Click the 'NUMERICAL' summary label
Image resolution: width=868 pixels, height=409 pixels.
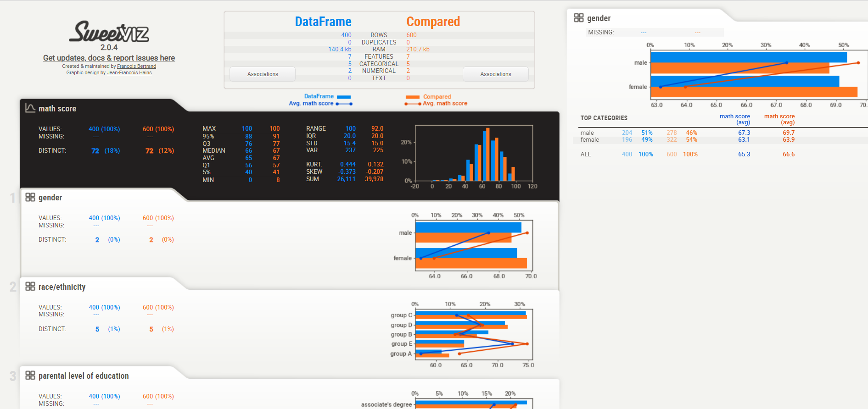pyautogui.click(x=379, y=71)
